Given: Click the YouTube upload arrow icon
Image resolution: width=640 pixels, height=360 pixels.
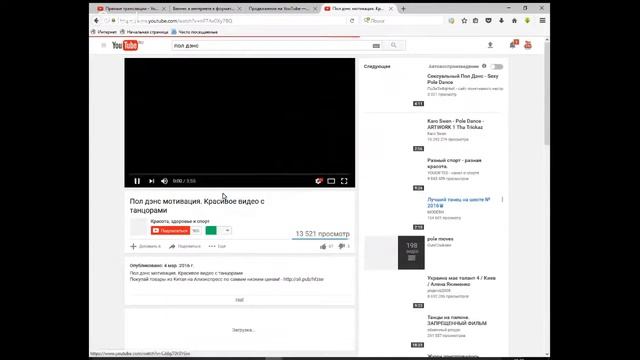Looking at the screenshot, I should (490, 45).
